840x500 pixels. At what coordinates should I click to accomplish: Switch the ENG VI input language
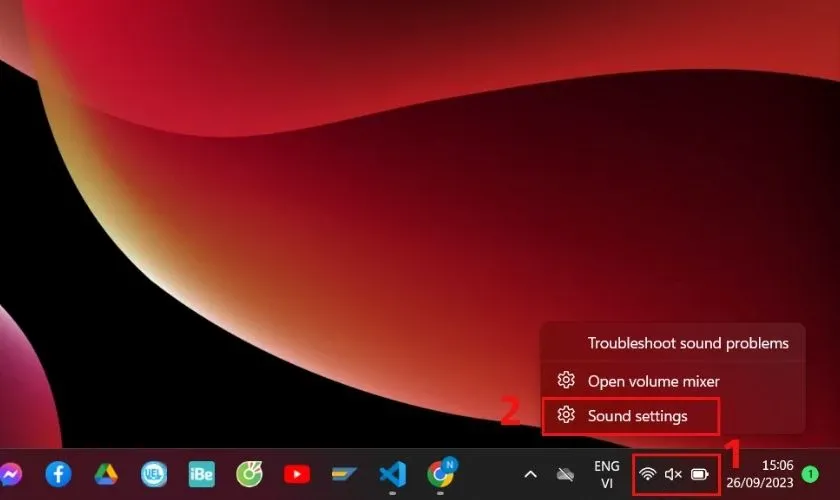point(606,474)
